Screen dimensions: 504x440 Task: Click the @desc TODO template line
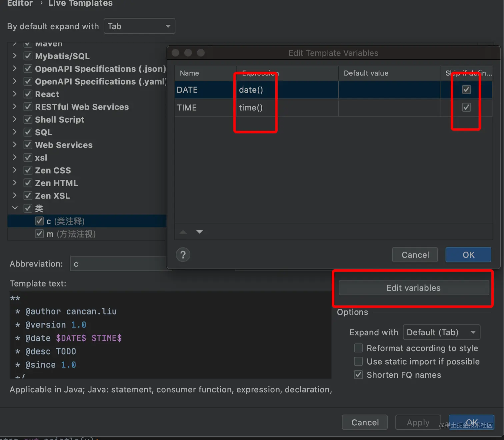click(x=46, y=351)
